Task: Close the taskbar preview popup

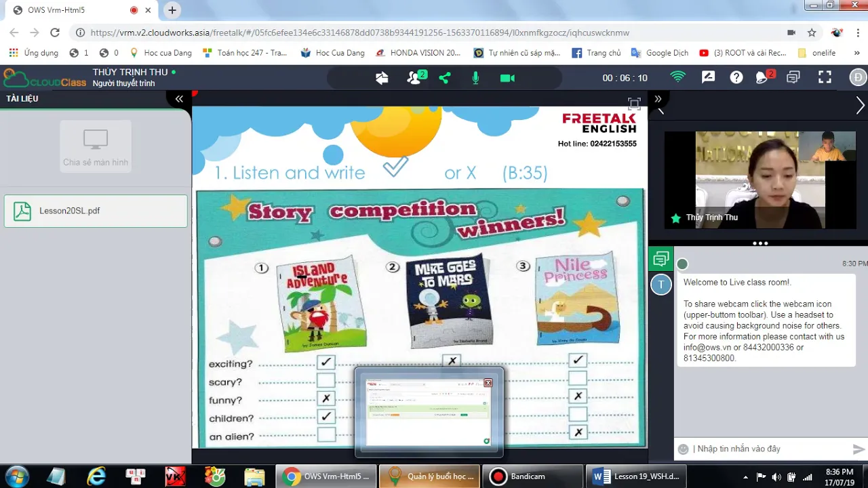Action: [488, 383]
